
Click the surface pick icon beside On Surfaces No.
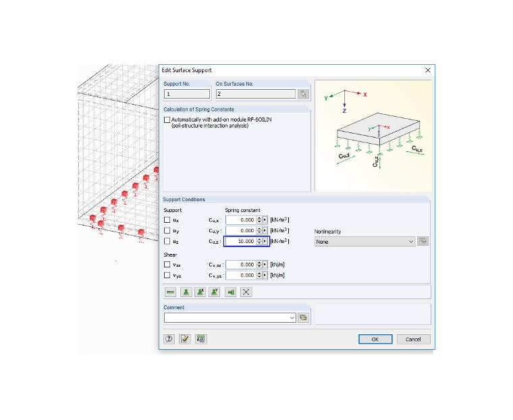click(303, 95)
